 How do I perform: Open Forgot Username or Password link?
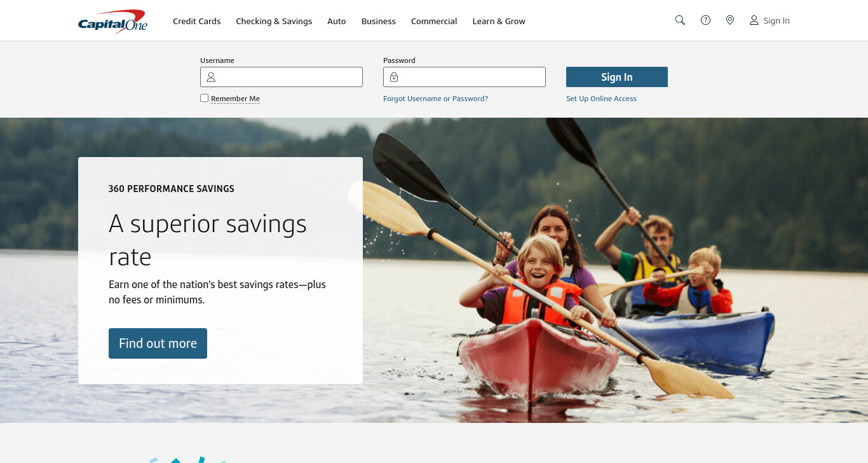point(435,99)
